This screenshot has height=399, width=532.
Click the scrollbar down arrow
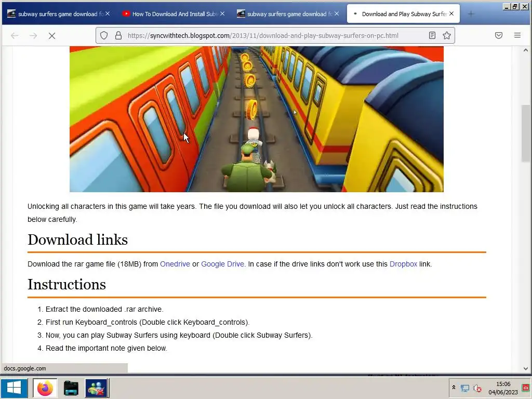526,368
